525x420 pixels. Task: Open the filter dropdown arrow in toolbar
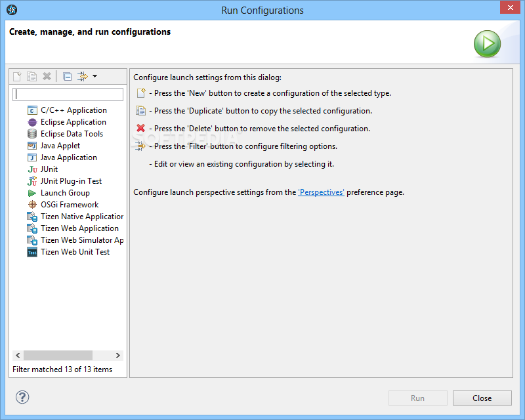point(94,76)
